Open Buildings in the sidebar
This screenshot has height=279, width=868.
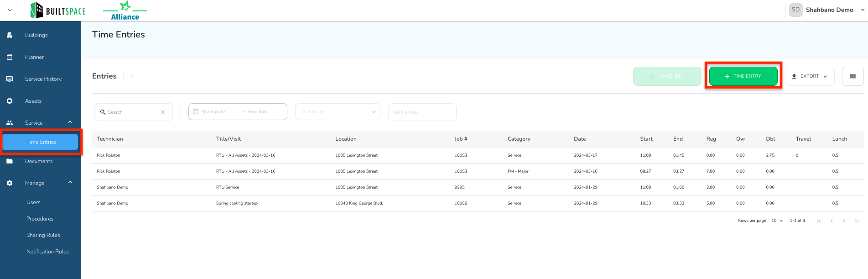pos(36,35)
